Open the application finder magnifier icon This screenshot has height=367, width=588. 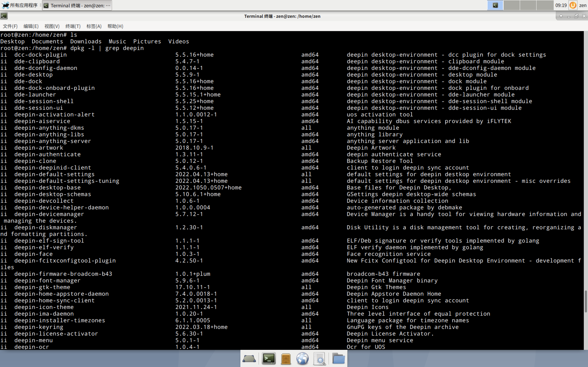point(320,358)
